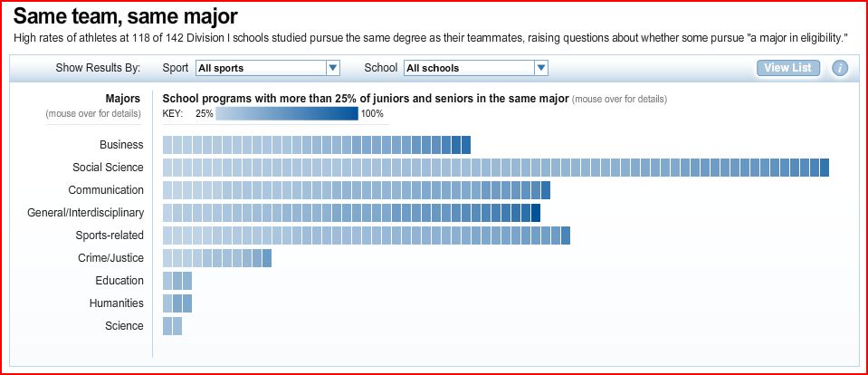The image size is (868, 375).
Task: Click the Education major label
Action: [119, 281]
